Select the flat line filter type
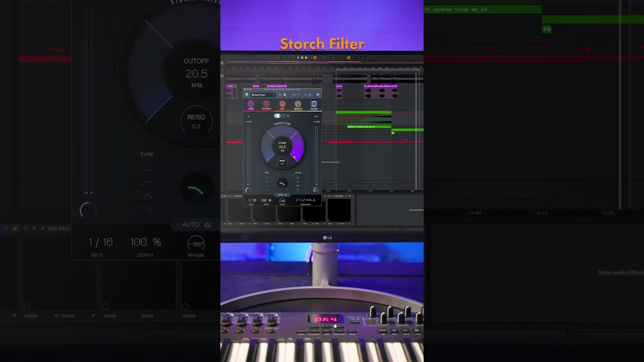Viewport: 644px width, 362px height. click(267, 177)
